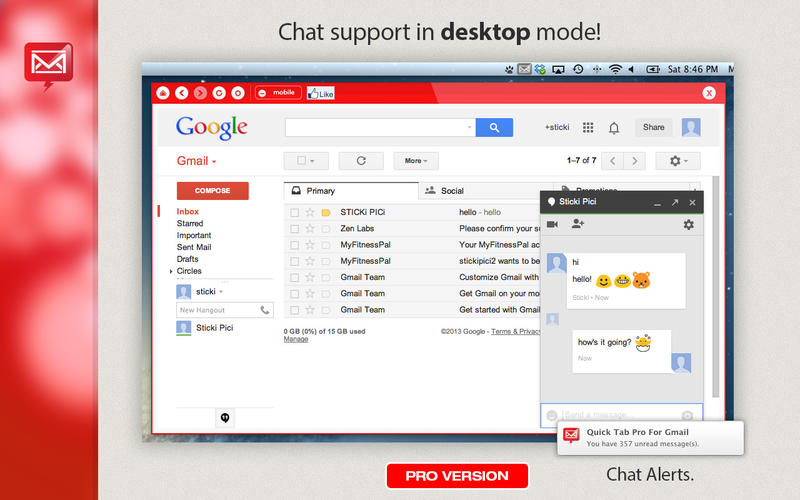
Task: Toggle importance marker on STICKi PICi email
Action: (x=326, y=212)
